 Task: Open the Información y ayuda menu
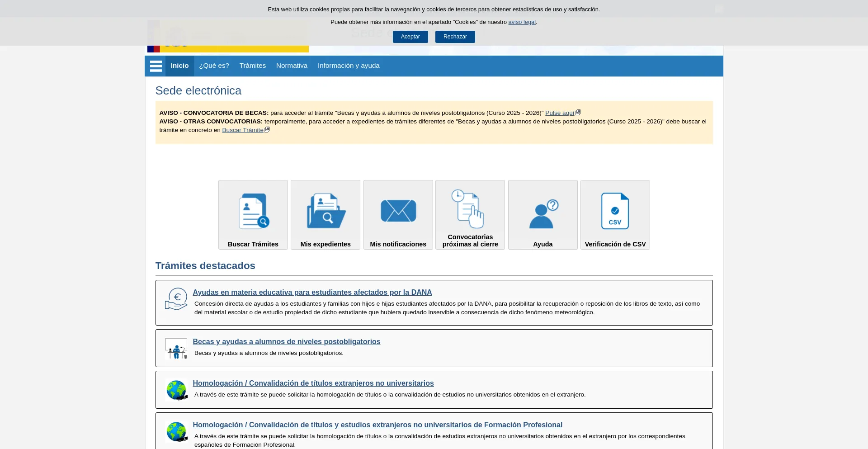(348, 66)
